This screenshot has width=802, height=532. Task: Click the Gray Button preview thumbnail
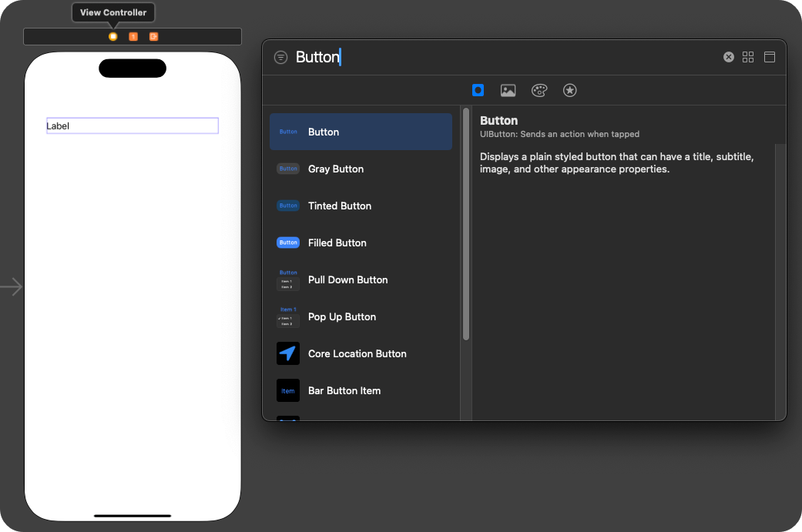288,169
